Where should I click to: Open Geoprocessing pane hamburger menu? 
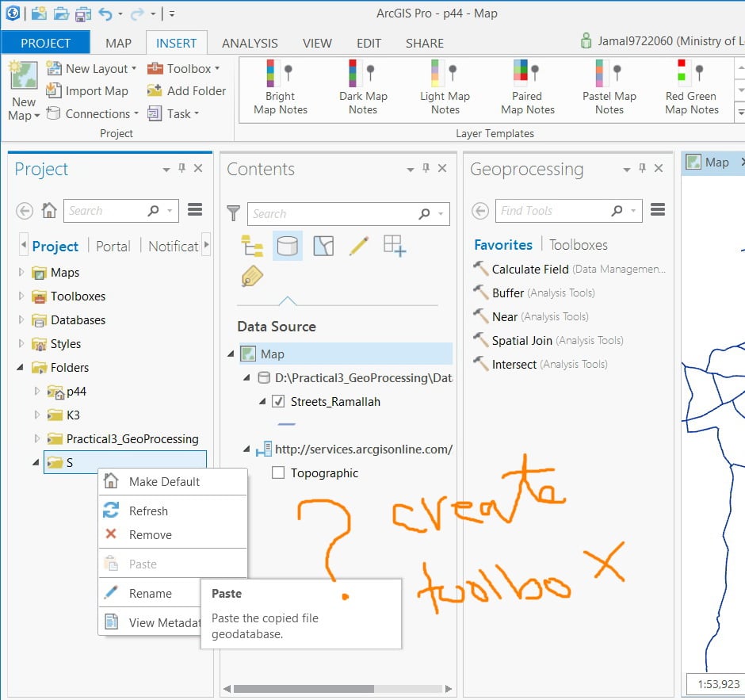[658, 209]
